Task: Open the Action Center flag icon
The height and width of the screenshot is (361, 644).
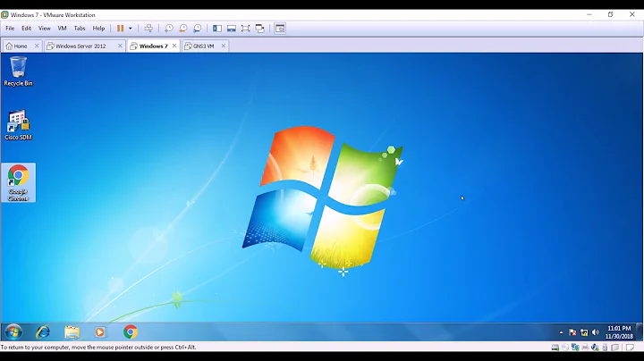Action: (x=572, y=332)
